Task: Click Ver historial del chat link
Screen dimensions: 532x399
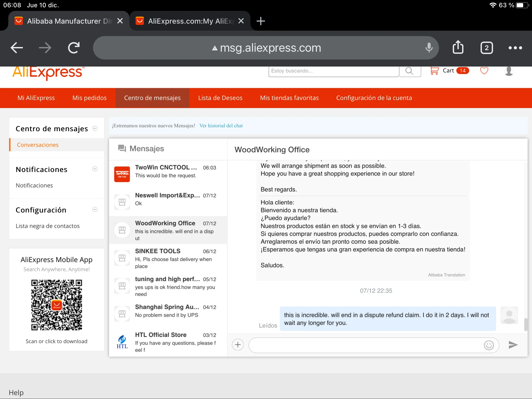Action: (221, 126)
